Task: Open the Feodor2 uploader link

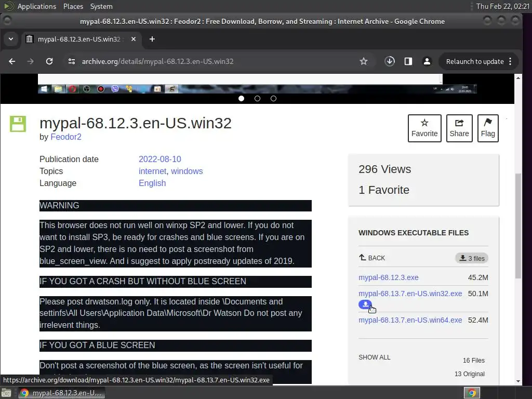Action: click(x=66, y=137)
